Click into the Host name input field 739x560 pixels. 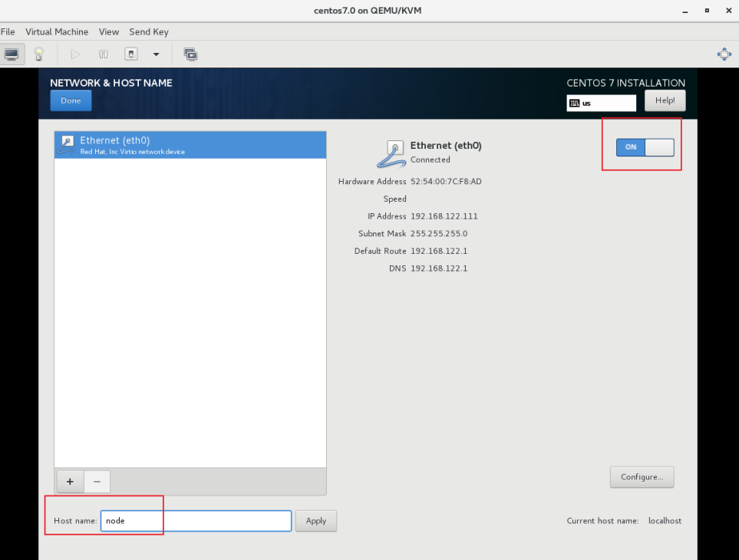196,521
